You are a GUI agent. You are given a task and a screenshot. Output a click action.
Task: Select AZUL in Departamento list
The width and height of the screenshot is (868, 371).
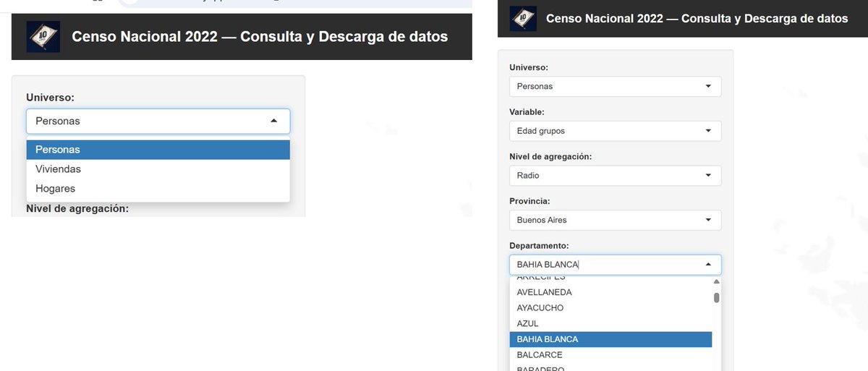point(610,324)
